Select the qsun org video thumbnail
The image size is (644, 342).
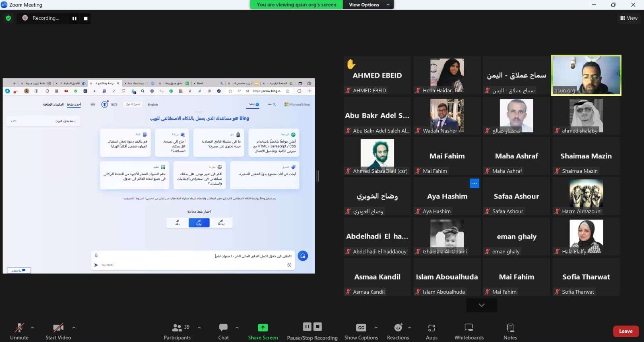click(x=586, y=75)
